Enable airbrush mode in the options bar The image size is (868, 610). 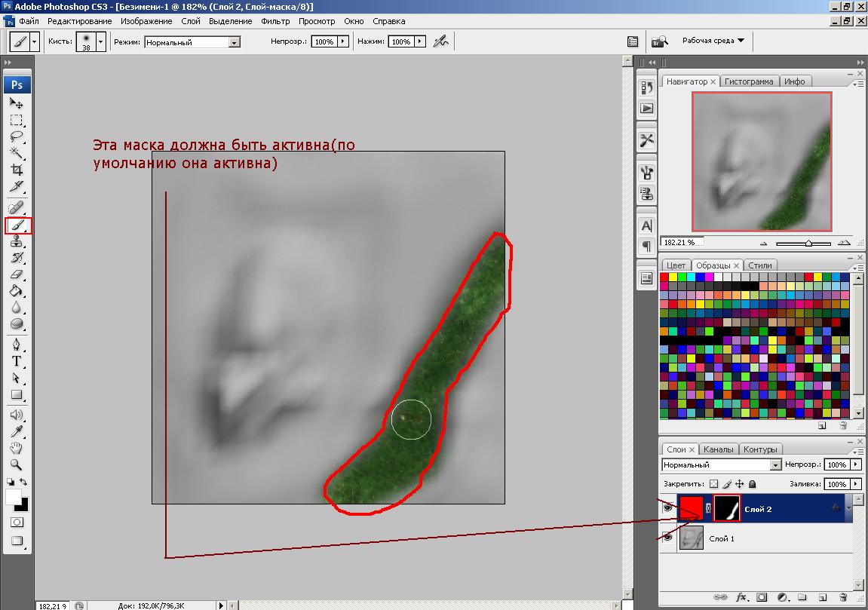click(442, 41)
